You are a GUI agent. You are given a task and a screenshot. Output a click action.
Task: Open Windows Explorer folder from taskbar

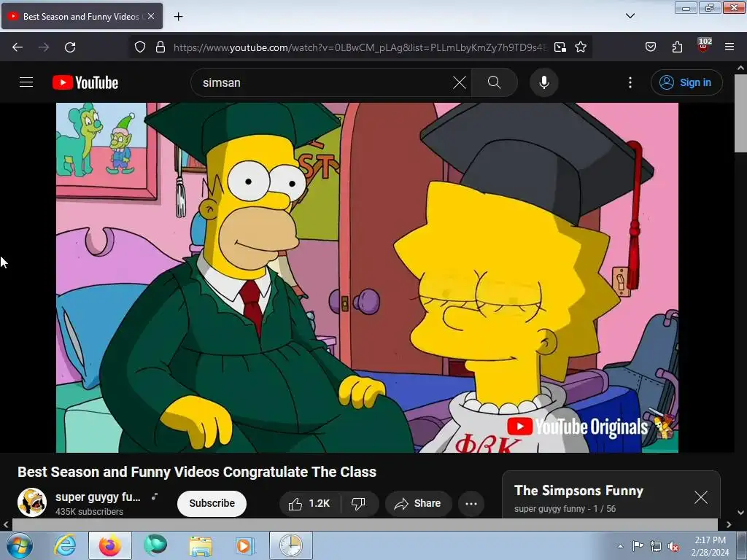201,545
